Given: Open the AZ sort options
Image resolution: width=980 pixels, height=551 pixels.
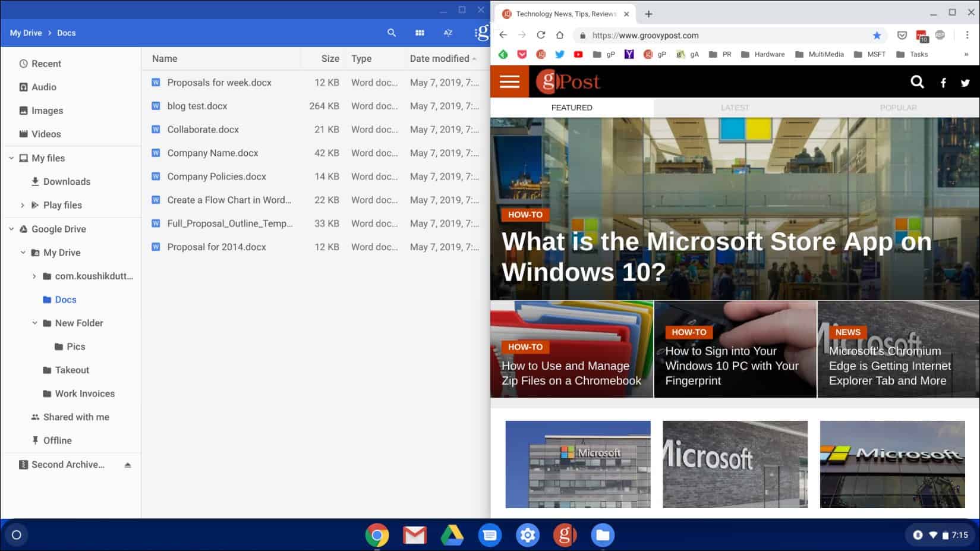Looking at the screenshot, I should (x=448, y=33).
